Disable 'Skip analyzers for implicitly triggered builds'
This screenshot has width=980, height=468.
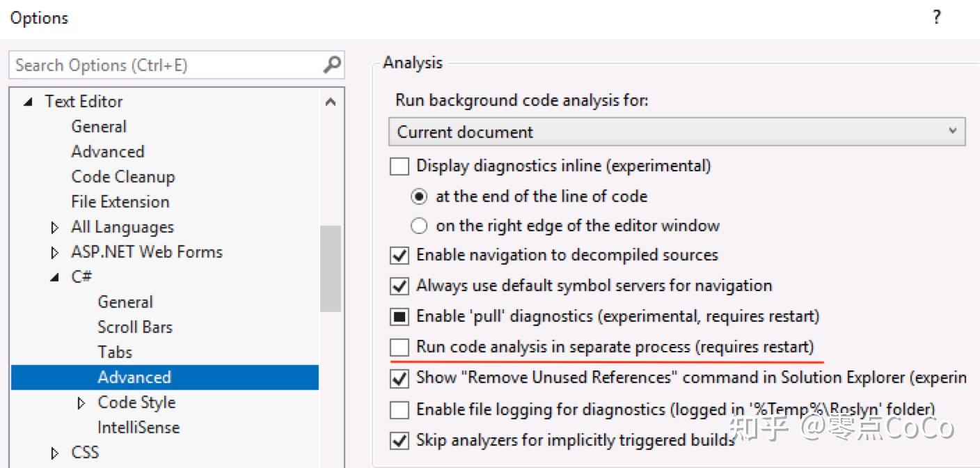399,440
